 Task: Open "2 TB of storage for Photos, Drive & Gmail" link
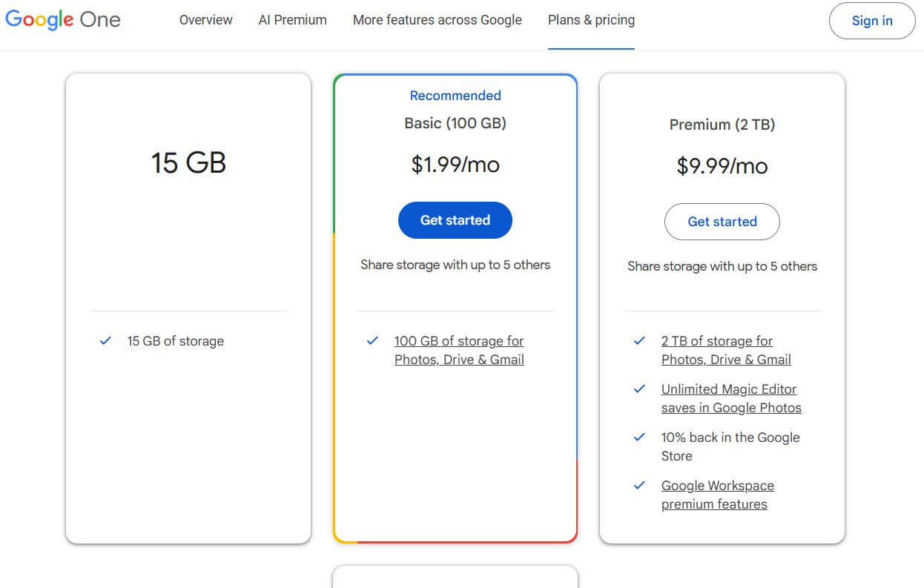pos(726,349)
